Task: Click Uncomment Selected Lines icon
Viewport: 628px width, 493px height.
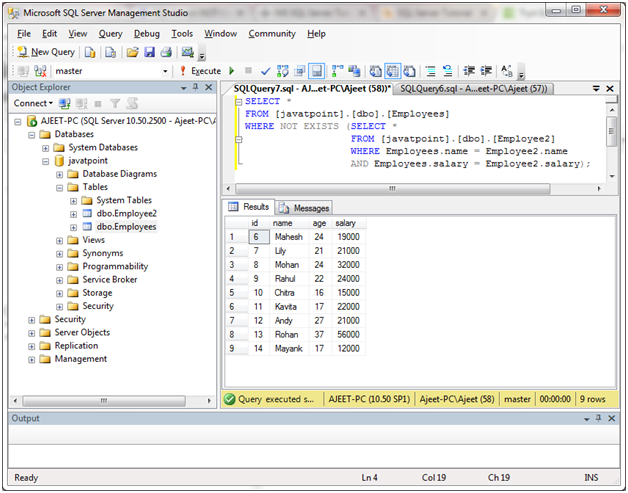Action: coord(448,71)
